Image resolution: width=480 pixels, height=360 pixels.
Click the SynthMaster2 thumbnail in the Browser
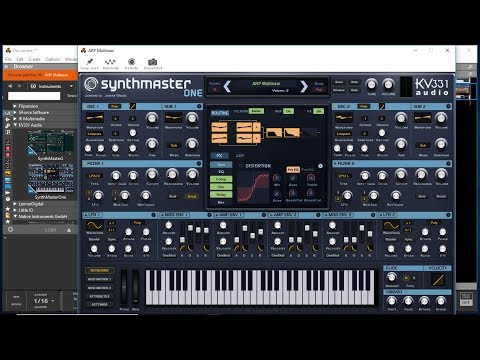pyautogui.click(x=51, y=144)
